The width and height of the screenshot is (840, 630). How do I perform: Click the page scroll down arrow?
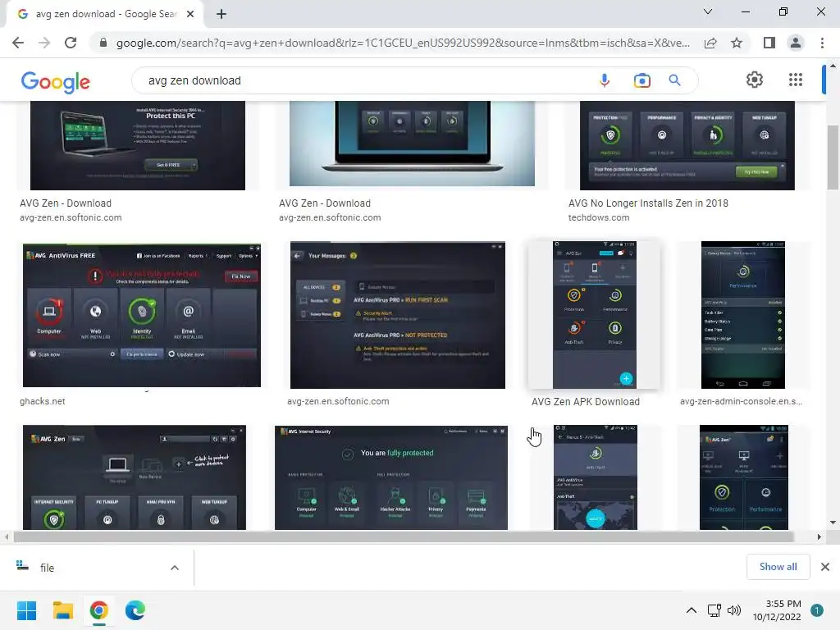click(833, 523)
